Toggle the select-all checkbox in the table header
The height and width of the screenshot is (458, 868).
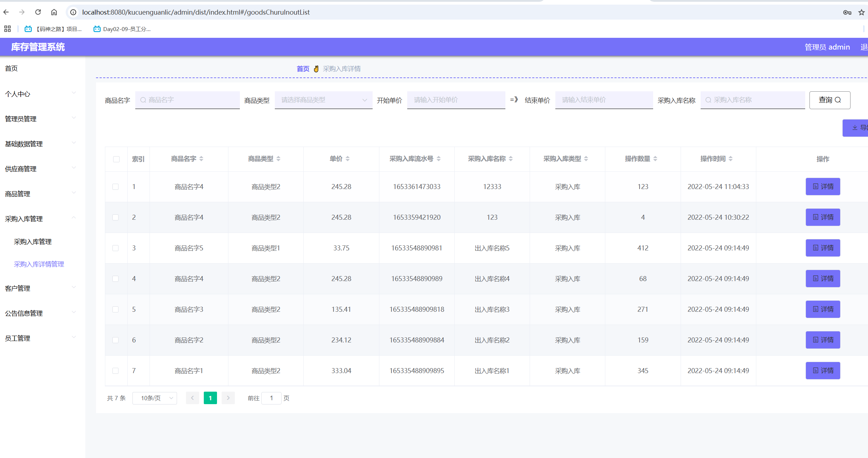[x=116, y=159]
